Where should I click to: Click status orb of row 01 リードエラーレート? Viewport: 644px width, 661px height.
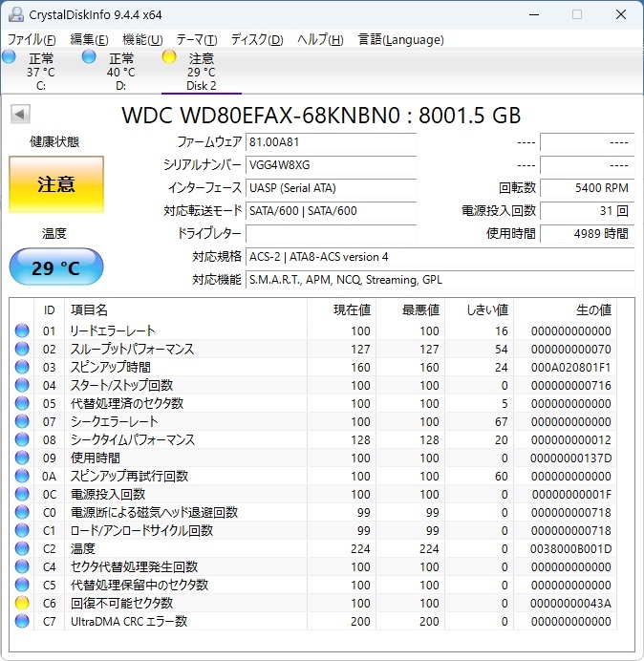pos(22,330)
